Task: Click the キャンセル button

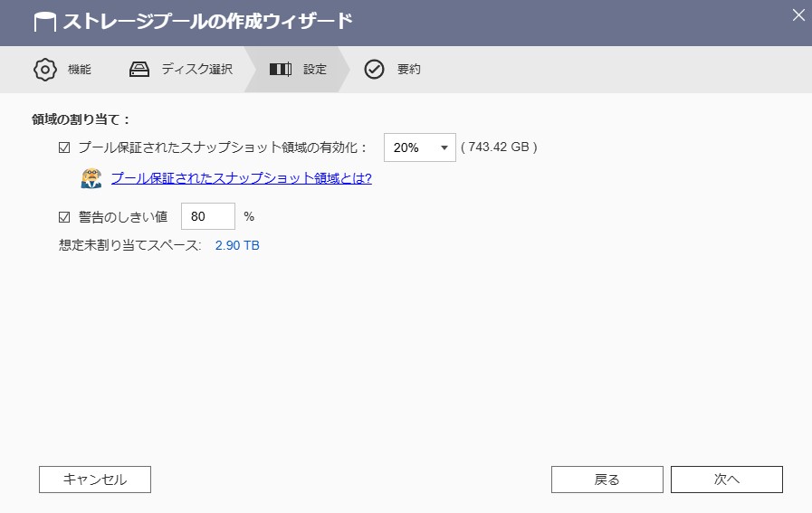Action: coord(95,480)
